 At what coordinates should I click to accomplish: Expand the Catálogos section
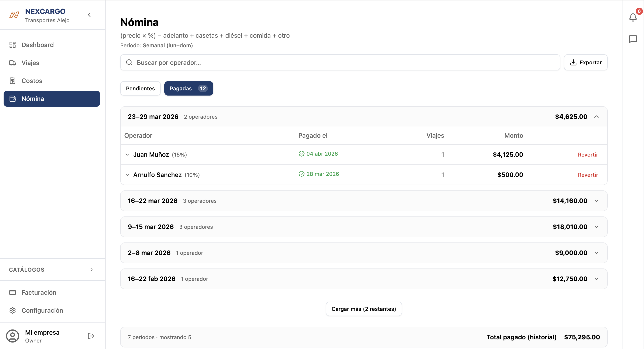[x=91, y=270]
